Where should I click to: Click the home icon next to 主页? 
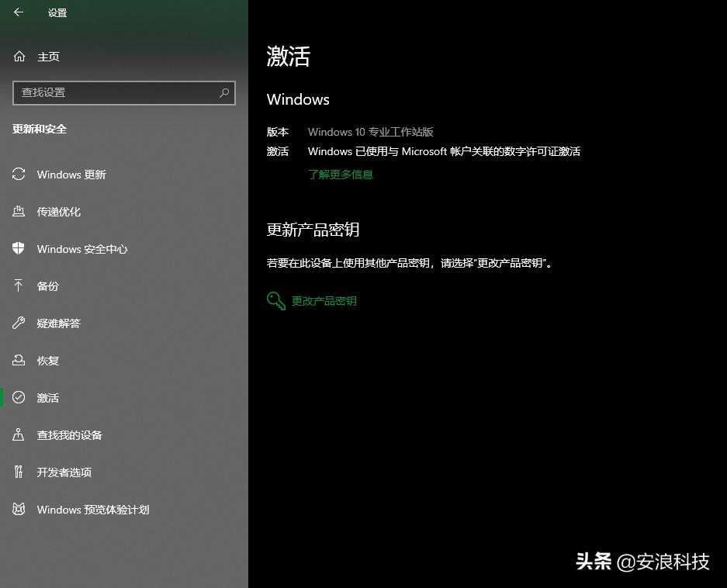[x=17, y=56]
